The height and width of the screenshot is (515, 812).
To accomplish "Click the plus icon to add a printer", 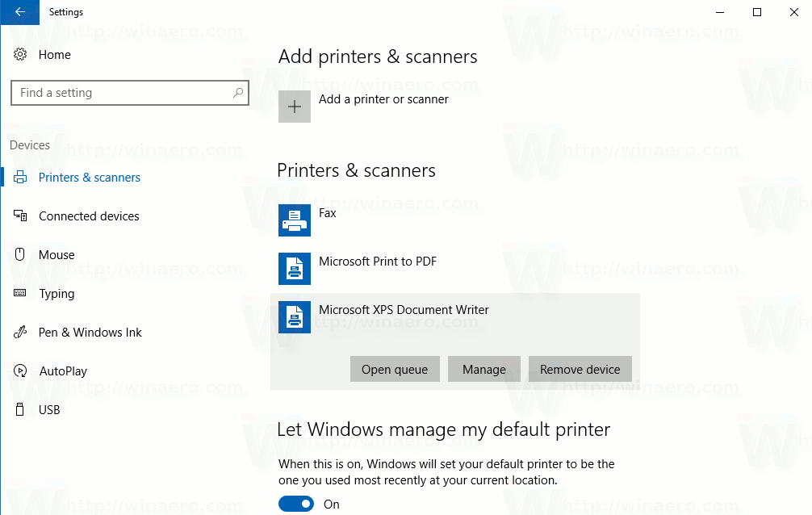I will [294, 106].
